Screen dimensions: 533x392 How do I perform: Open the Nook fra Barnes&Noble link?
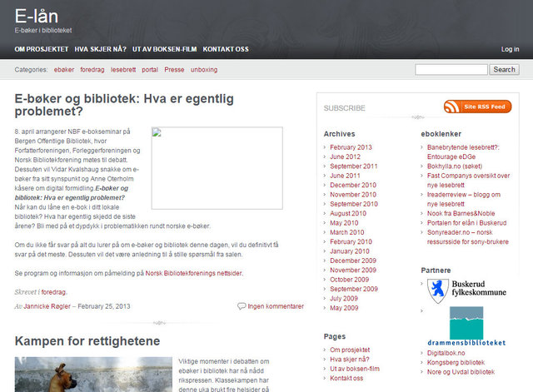pos(461,214)
